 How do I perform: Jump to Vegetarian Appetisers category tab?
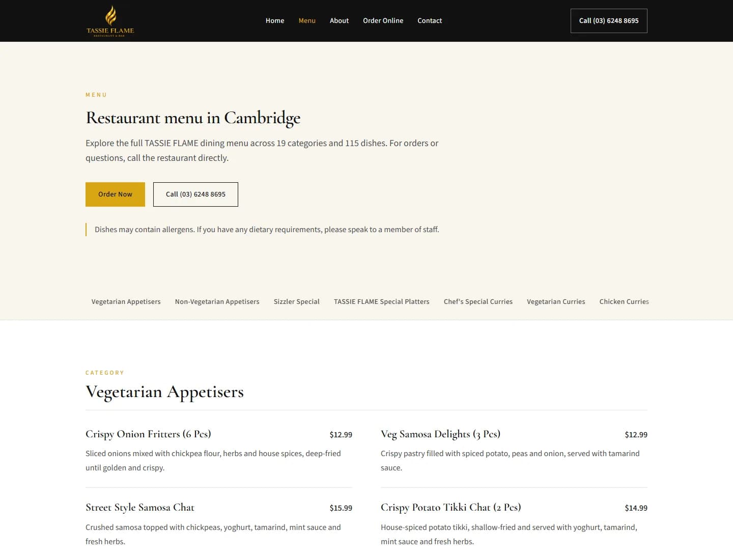[126, 302]
